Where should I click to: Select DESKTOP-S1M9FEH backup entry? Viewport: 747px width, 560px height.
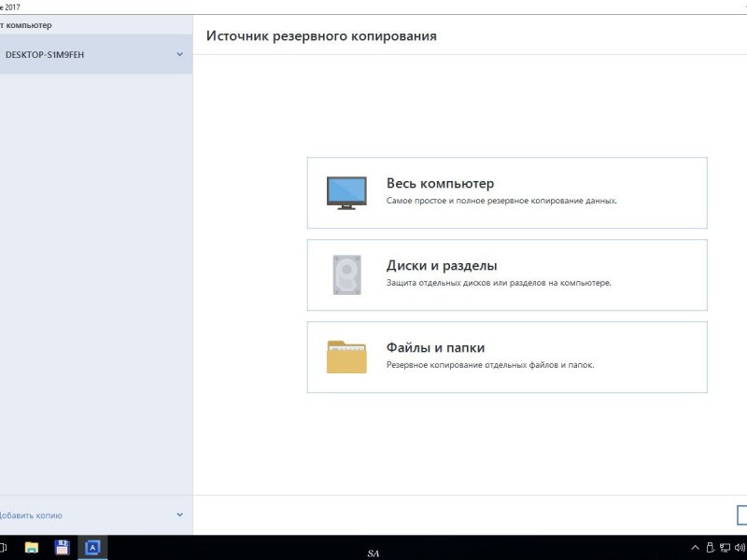pyautogui.click(x=96, y=54)
